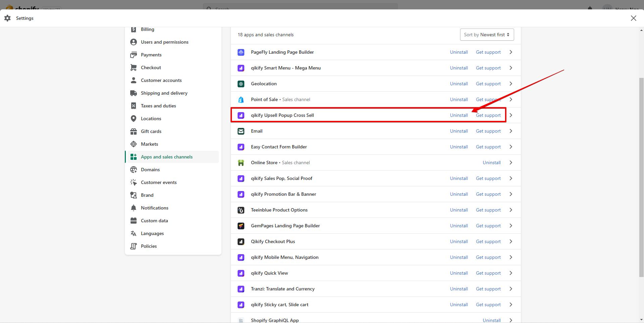Click the qikify Quick View app icon
644x323 pixels.
(241, 273)
